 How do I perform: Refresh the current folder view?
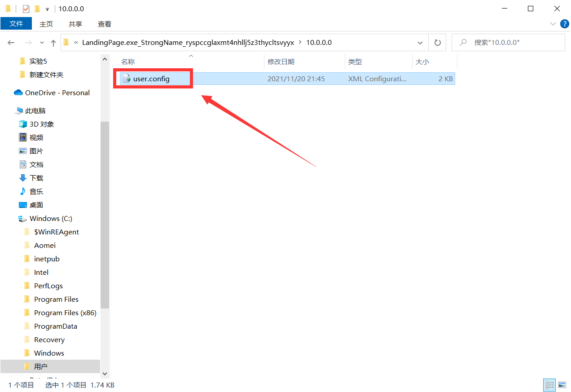(437, 43)
